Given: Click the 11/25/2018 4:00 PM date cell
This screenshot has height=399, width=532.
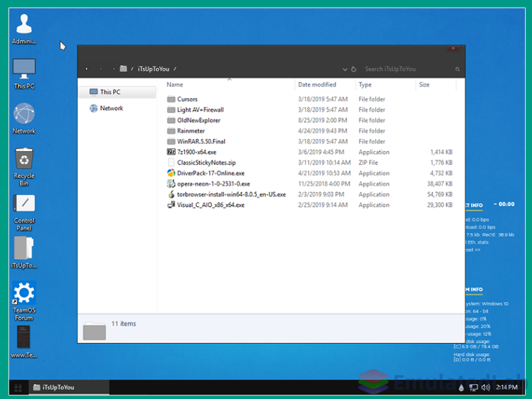Looking at the screenshot, I should tap(324, 184).
